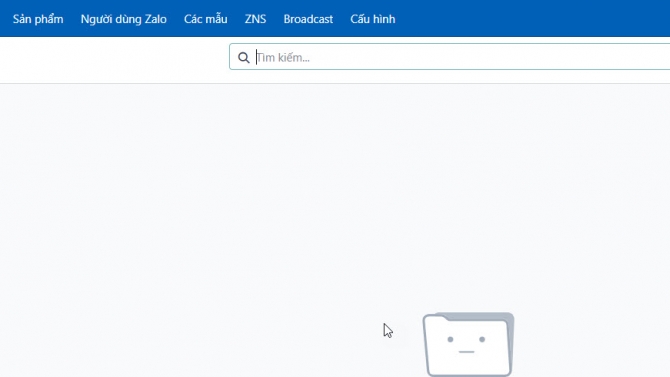Open the Broadcast menu
This screenshot has width=670, height=377.
(308, 19)
